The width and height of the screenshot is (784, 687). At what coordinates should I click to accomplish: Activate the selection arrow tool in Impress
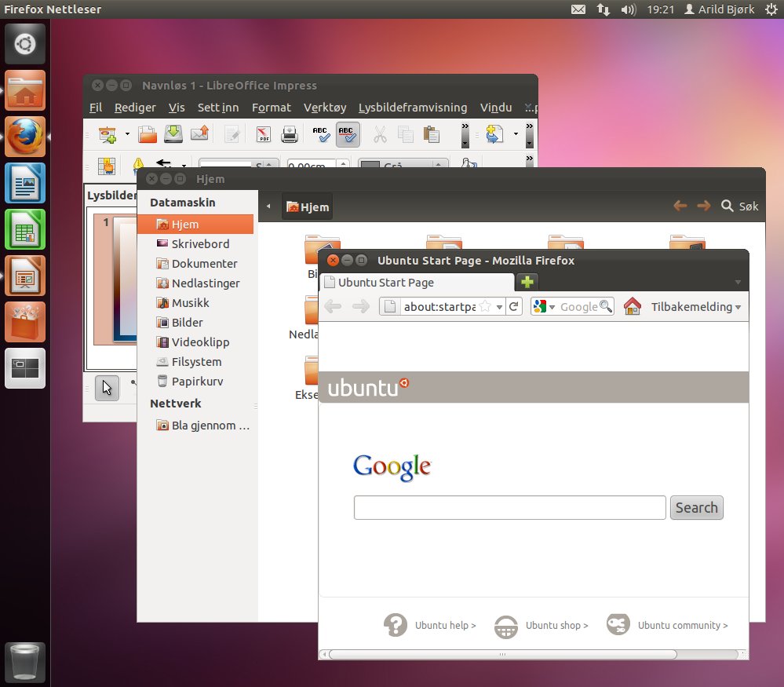pos(108,388)
